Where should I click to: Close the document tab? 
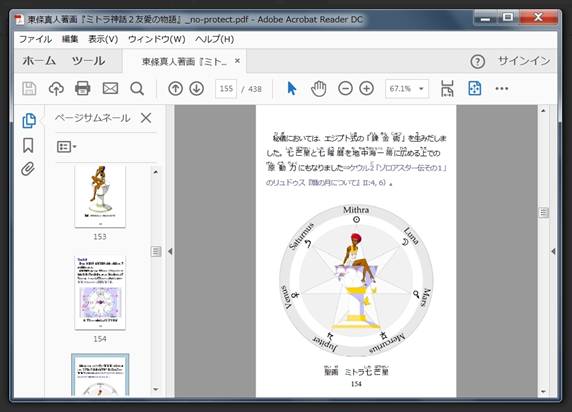[x=237, y=61]
